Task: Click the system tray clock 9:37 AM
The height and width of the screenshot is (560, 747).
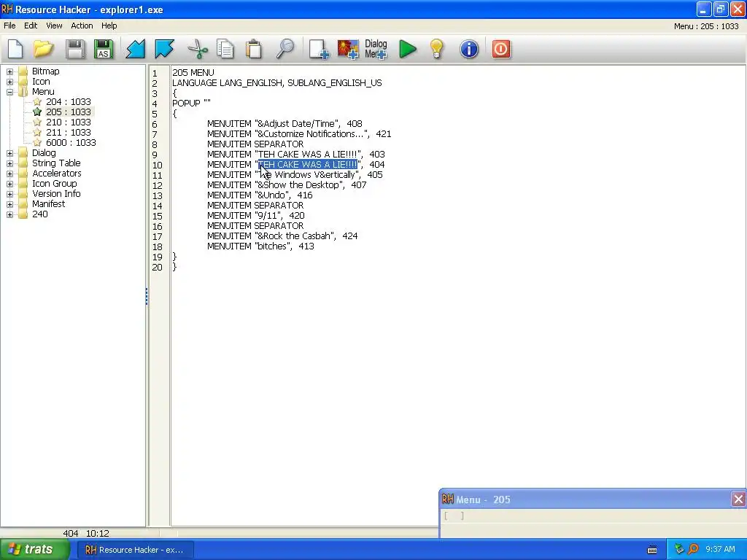Action: (720, 550)
